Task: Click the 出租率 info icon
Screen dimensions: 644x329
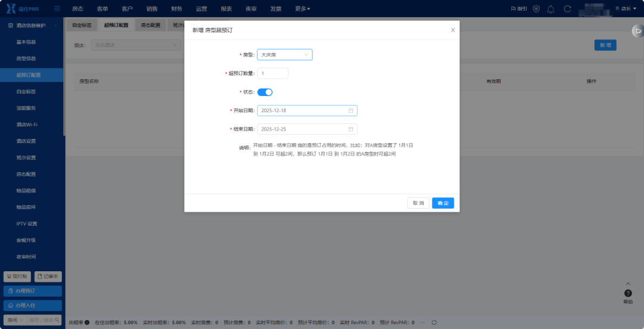Action: (87, 323)
